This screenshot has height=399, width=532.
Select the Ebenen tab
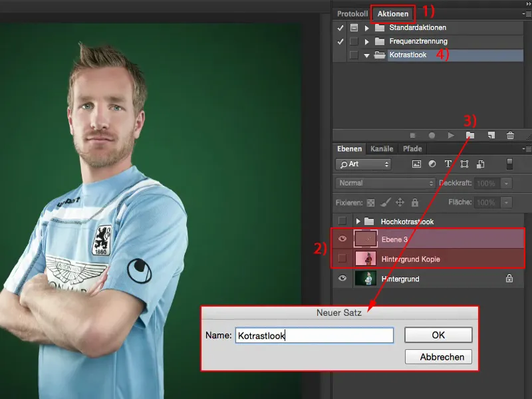(x=349, y=148)
